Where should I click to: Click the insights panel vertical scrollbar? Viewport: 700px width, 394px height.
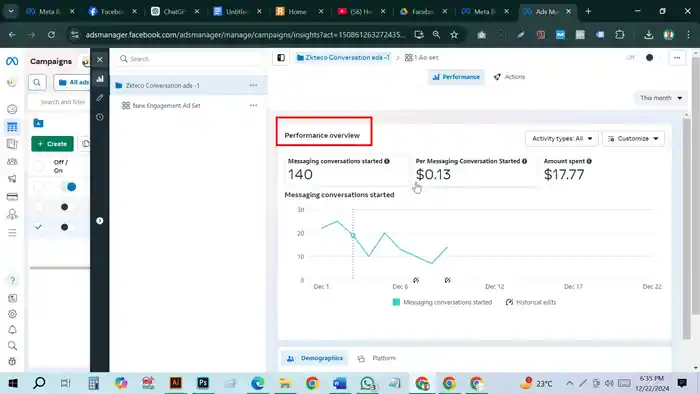[687, 228]
